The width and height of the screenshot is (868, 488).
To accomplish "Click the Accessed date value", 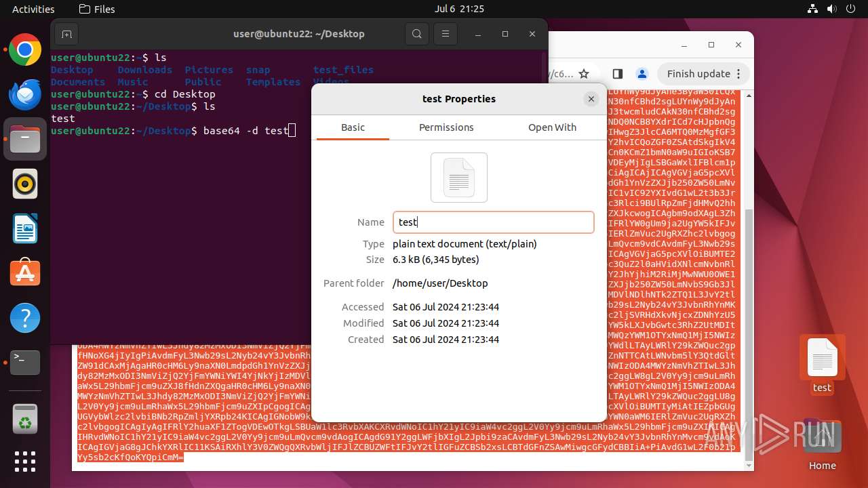I will coord(446,307).
